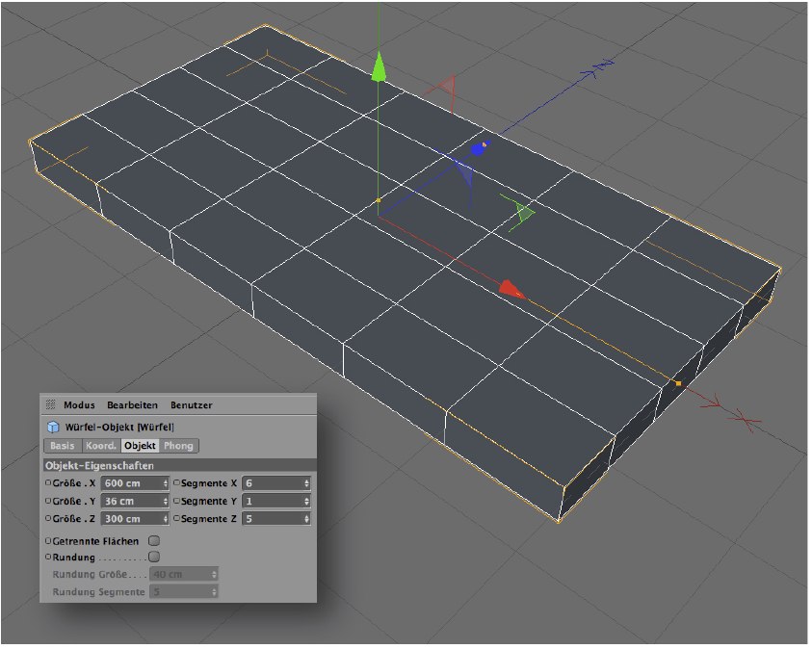Click the keyframe circle beside Größe . X
This screenshot has width=812, height=649.
[x=49, y=483]
